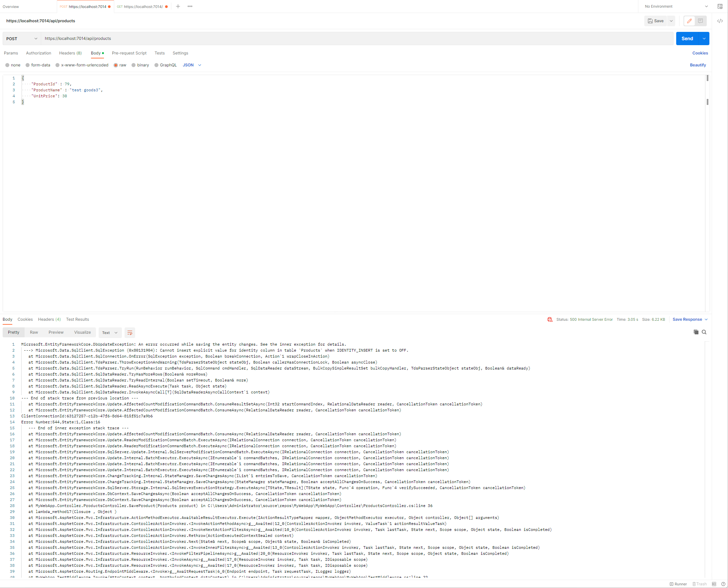728x588 pixels.
Task: Click the pencil edit icon
Action: 689,21
